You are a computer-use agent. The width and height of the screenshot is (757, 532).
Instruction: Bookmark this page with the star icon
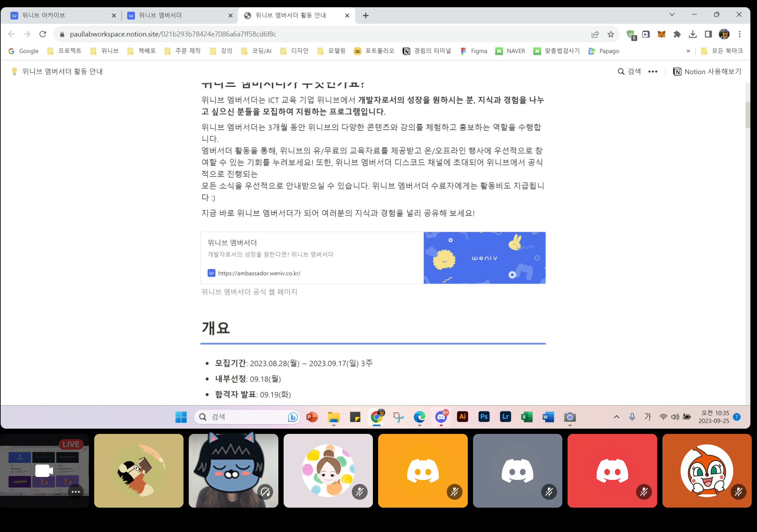[611, 34]
